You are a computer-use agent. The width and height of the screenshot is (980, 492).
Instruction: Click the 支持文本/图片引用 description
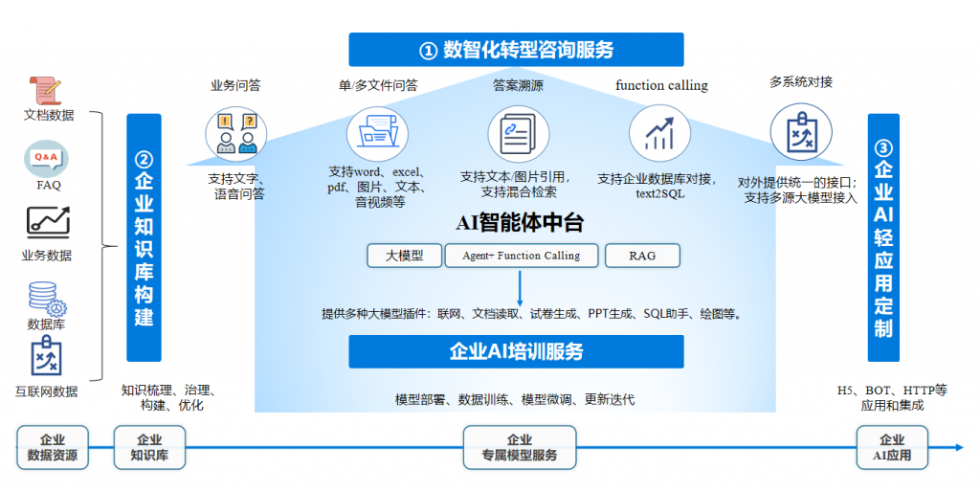[518, 185]
